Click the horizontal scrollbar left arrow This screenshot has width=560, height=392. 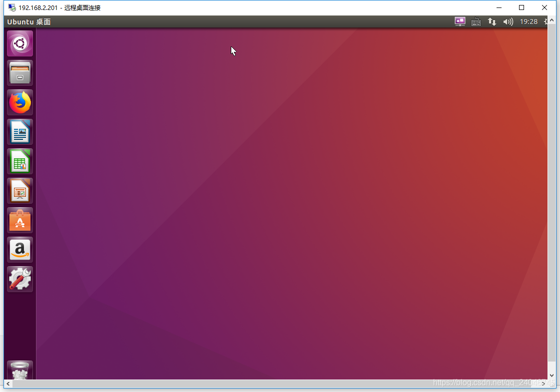[8, 384]
